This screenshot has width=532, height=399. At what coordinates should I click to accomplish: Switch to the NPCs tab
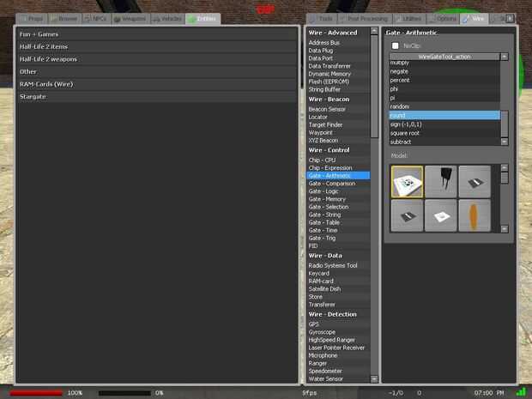click(96, 19)
